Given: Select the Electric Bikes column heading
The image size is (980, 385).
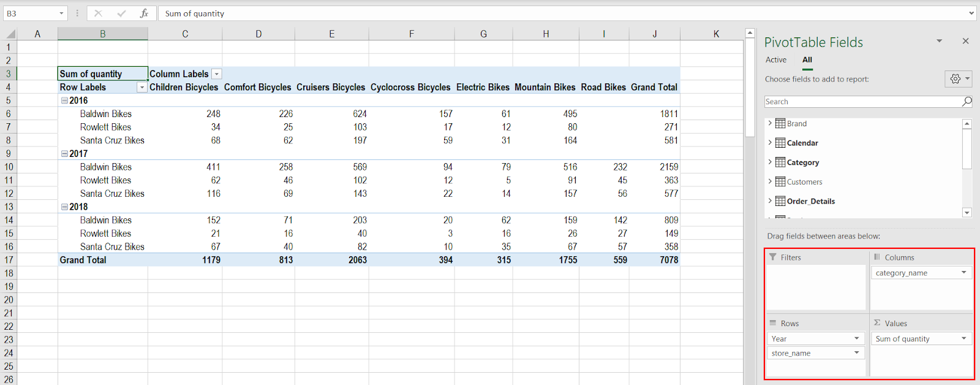Looking at the screenshot, I should click(x=483, y=87).
